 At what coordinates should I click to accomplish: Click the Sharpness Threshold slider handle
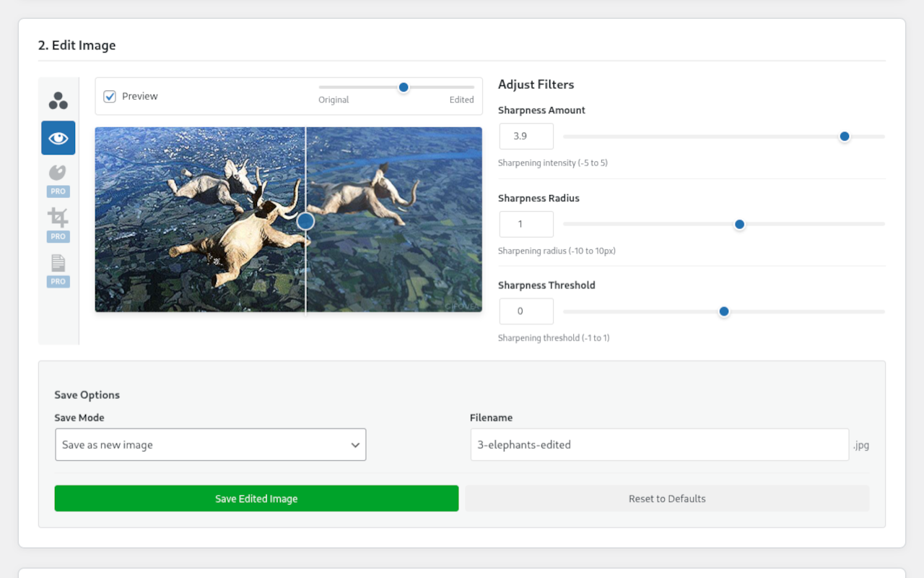[x=724, y=311]
